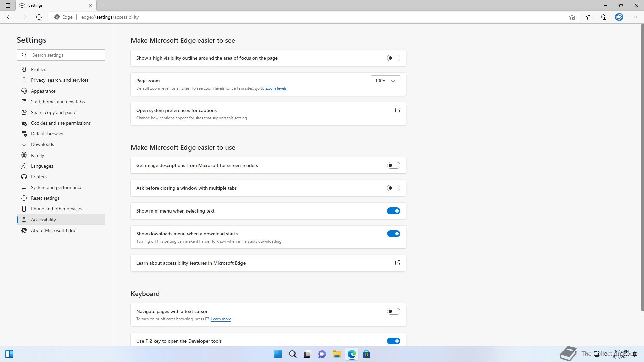
Task: Open system preferences for captions row
Action: [x=268, y=114]
